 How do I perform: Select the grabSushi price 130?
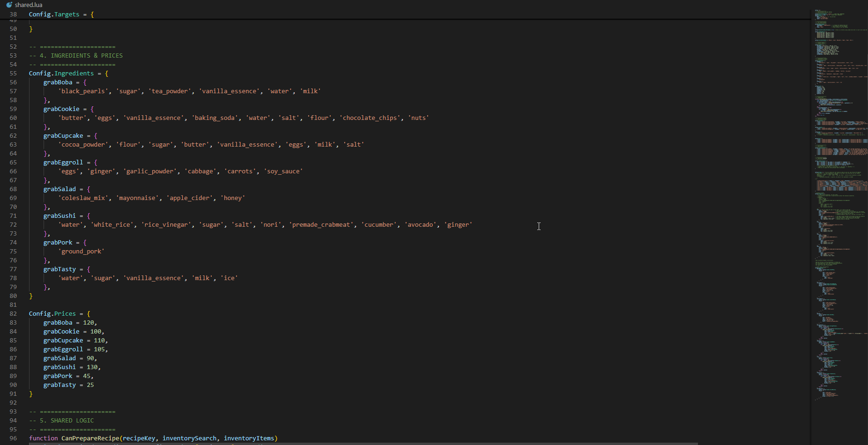click(x=93, y=367)
